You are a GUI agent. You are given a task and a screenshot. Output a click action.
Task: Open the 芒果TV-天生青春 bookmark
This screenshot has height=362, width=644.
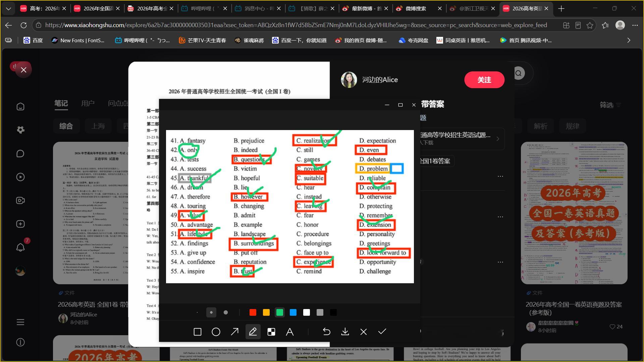(x=202, y=40)
